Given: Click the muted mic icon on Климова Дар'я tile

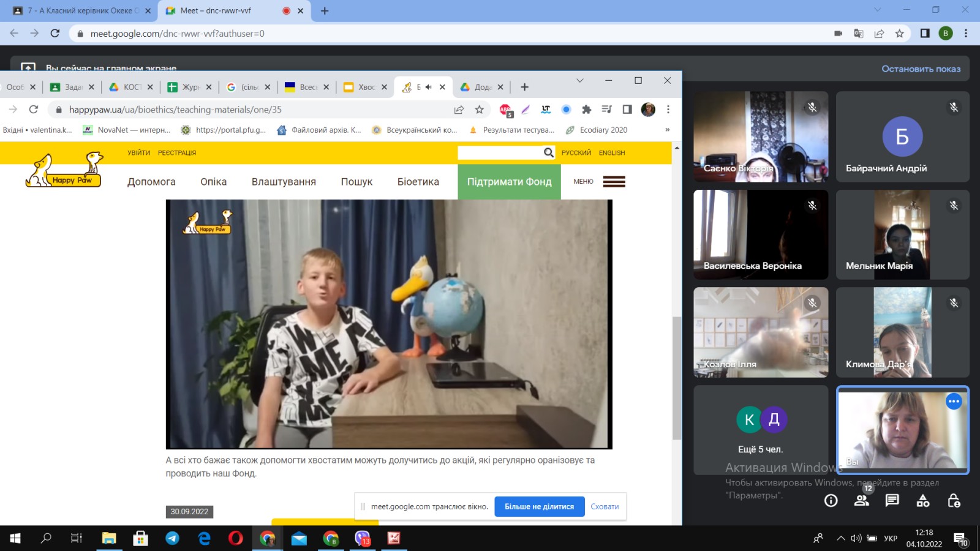Looking at the screenshot, I should point(954,302).
